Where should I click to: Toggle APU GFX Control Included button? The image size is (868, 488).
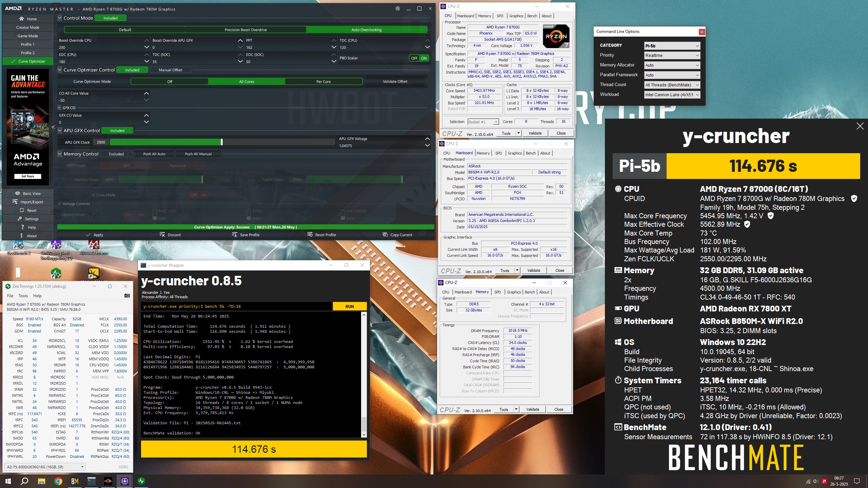point(117,131)
